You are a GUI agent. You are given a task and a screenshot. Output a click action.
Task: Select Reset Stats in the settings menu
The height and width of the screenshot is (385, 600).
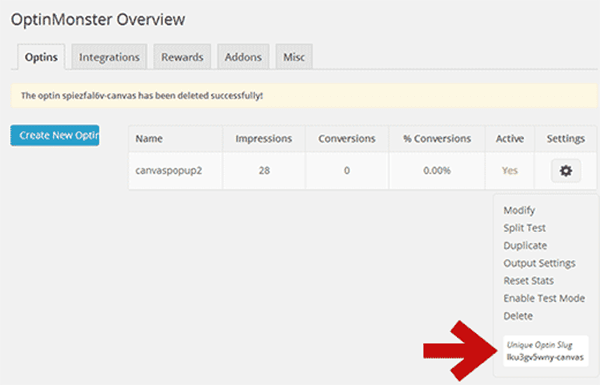[x=528, y=281]
